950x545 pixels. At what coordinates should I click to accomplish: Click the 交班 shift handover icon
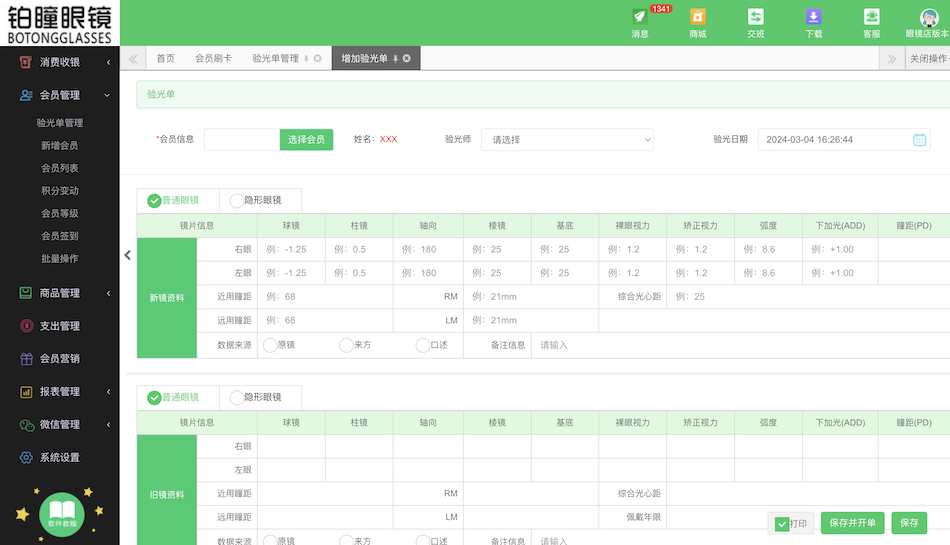(756, 17)
